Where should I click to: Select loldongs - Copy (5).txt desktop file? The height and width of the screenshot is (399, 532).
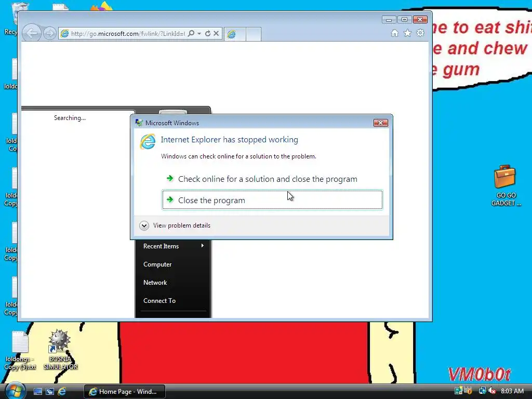pyautogui.click(x=20, y=351)
